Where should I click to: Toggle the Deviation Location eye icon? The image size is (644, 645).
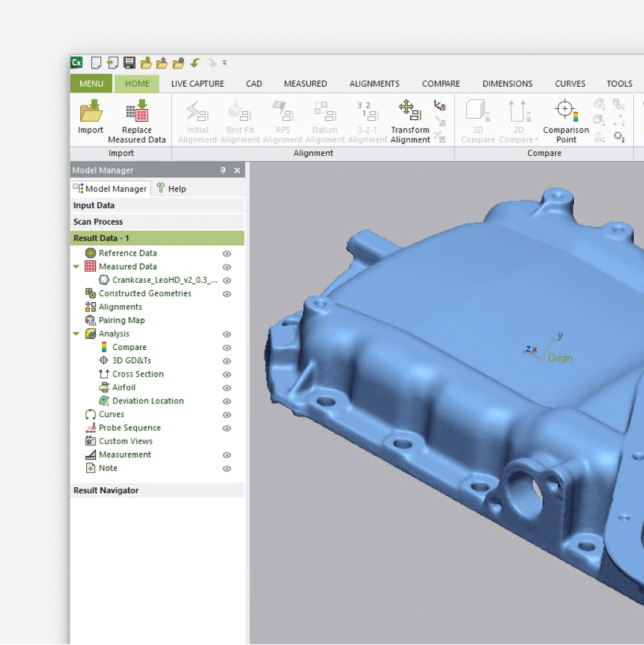pyautogui.click(x=227, y=401)
